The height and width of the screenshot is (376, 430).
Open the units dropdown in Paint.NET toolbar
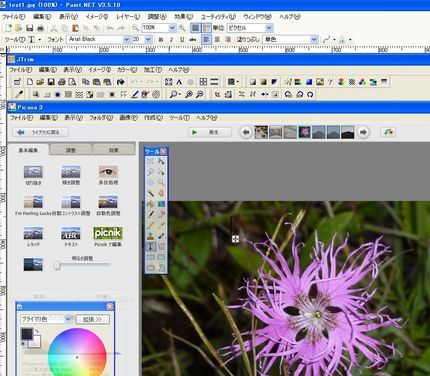269,28
